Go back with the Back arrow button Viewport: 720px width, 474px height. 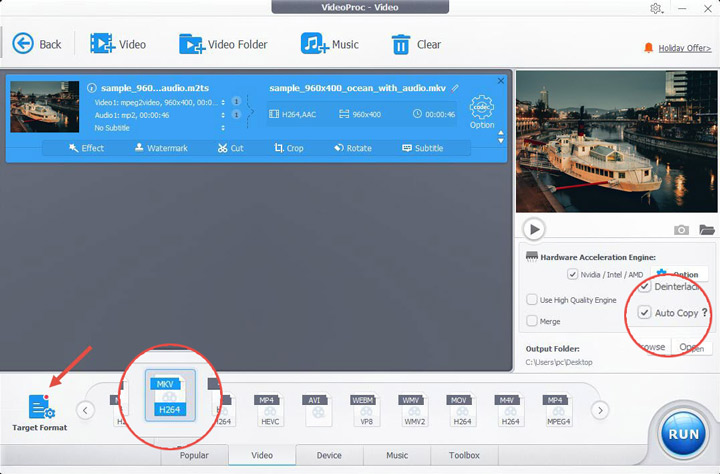click(36, 44)
